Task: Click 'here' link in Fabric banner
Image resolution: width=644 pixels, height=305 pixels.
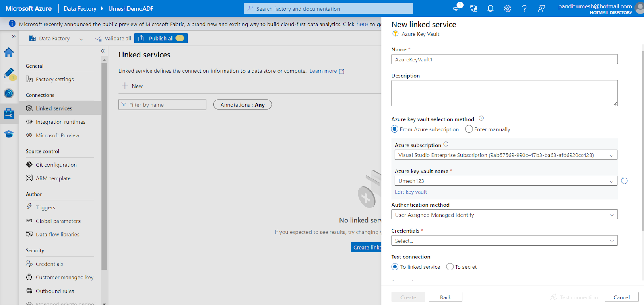Action: click(362, 24)
